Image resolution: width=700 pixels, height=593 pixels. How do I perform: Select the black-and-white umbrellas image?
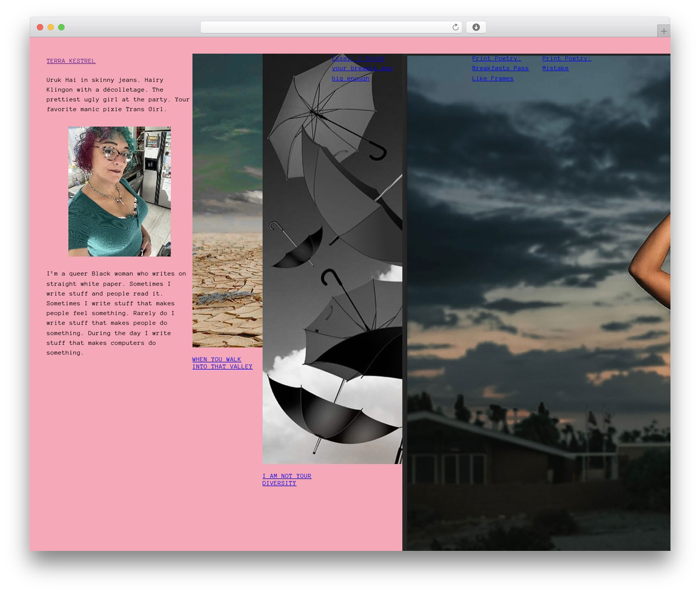pos(332,259)
